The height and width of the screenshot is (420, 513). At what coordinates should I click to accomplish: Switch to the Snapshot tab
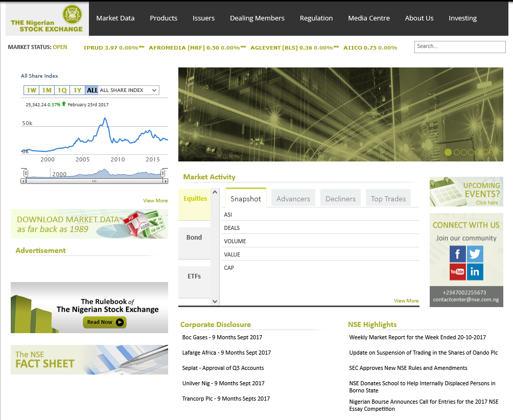tap(246, 198)
